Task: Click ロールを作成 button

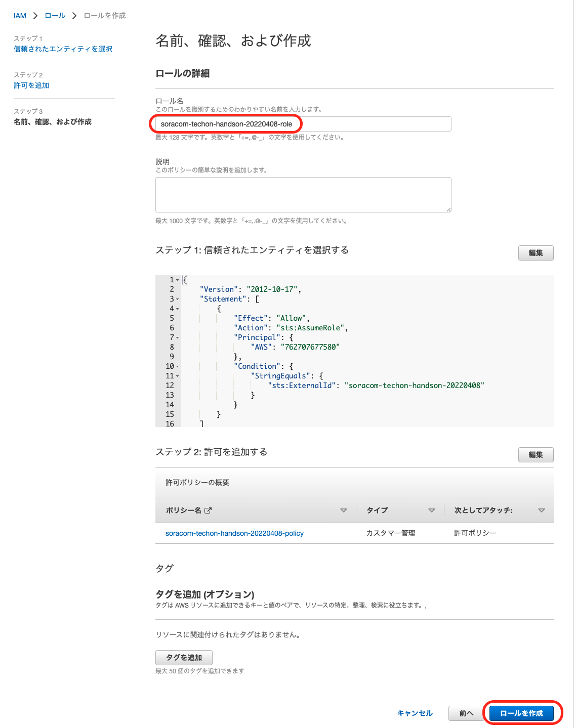Action: coord(521,713)
